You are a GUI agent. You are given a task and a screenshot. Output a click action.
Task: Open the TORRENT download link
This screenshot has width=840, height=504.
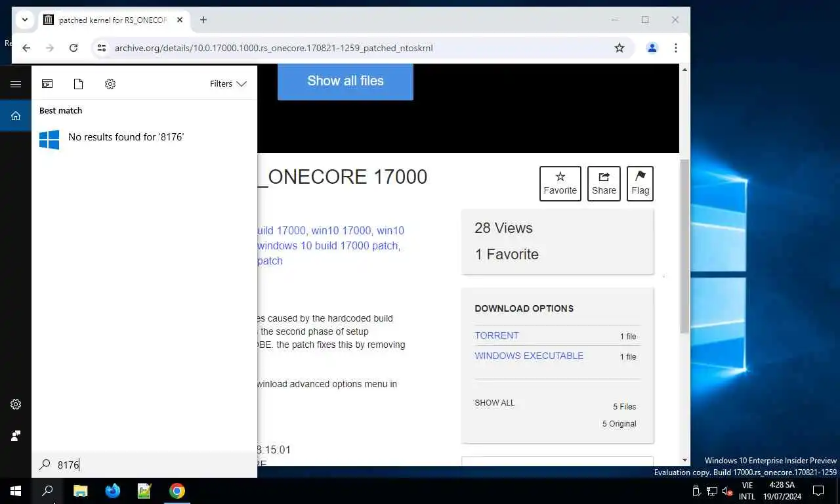tap(497, 335)
